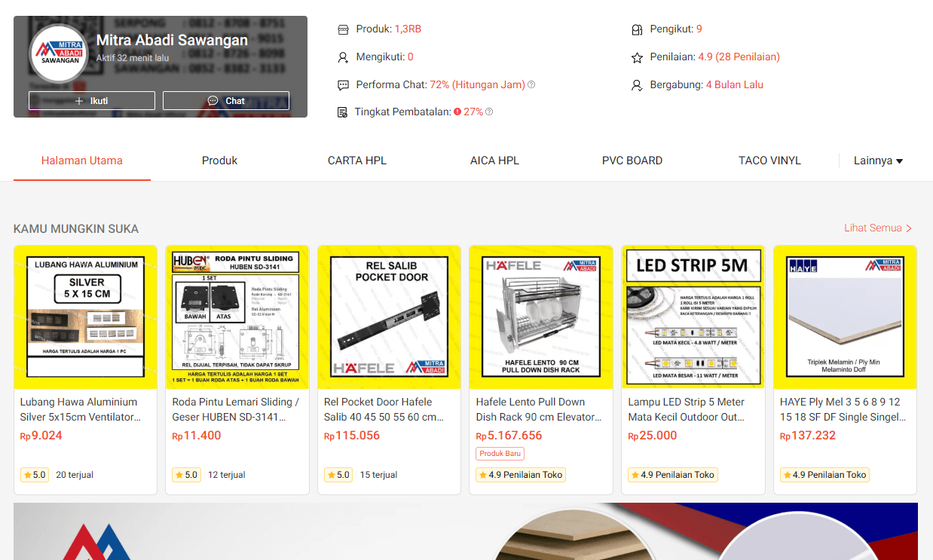Click the store banner image at the bottom

point(466,531)
